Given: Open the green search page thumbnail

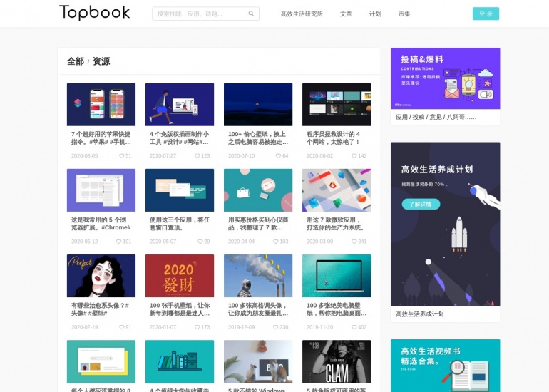Looking at the screenshot, I should click(x=101, y=361).
